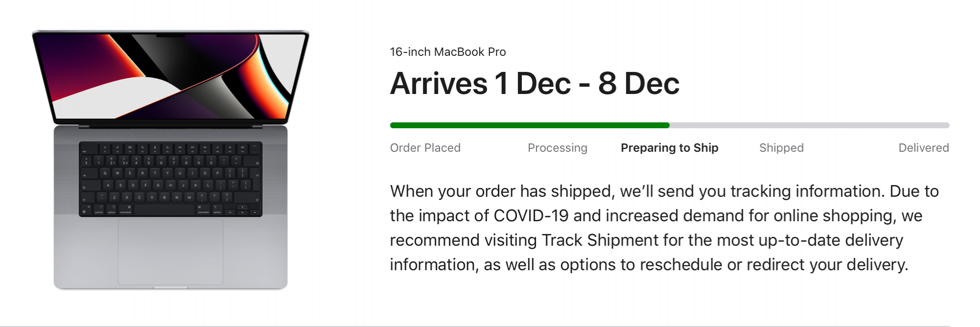Click the 16-inch MacBook Pro product name
Viewport: 980px width, 327px height.
[x=448, y=52]
